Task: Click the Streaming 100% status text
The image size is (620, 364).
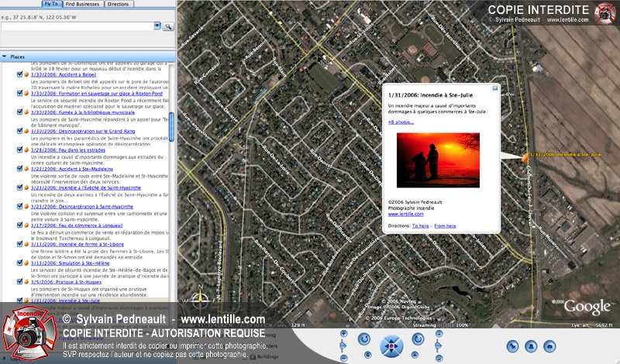Action: click(440, 325)
